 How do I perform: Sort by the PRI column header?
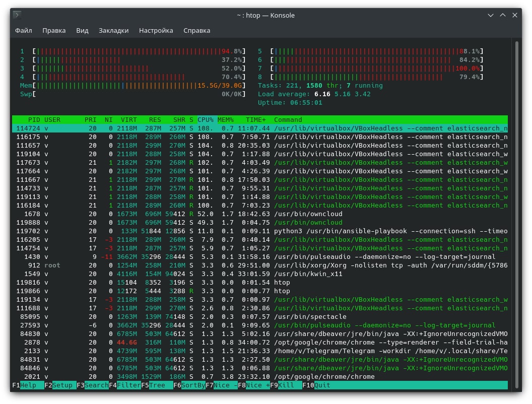pos(90,120)
